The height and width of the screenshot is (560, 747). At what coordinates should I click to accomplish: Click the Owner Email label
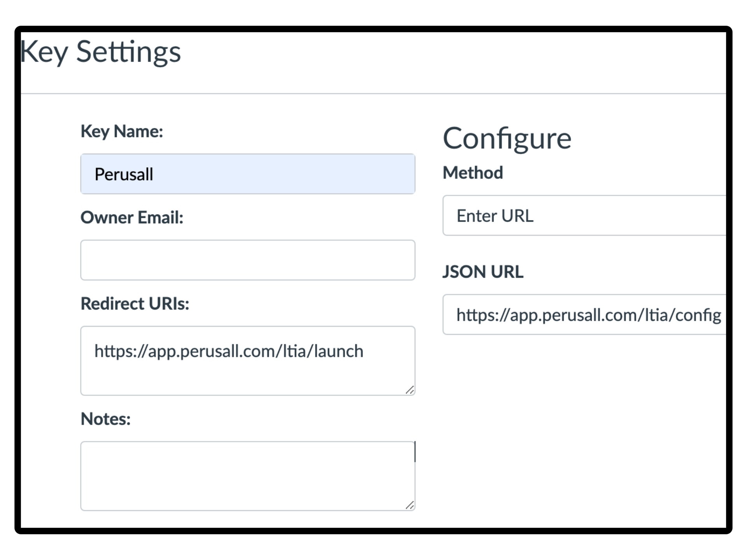pyautogui.click(x=133, y=218)
